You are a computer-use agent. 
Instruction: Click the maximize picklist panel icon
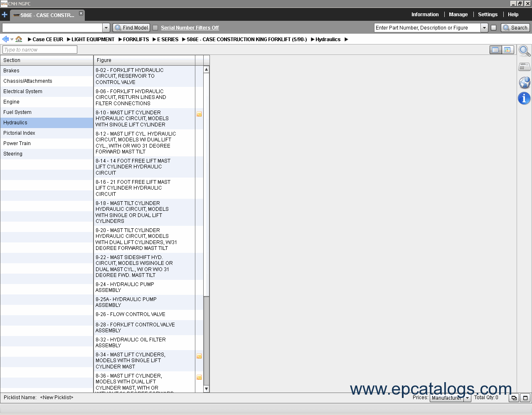point(525,398)
